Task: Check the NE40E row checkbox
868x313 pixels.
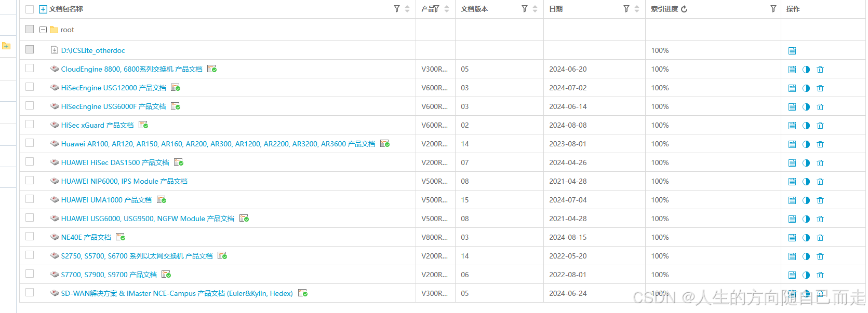Action: click(x=30, y=236)
